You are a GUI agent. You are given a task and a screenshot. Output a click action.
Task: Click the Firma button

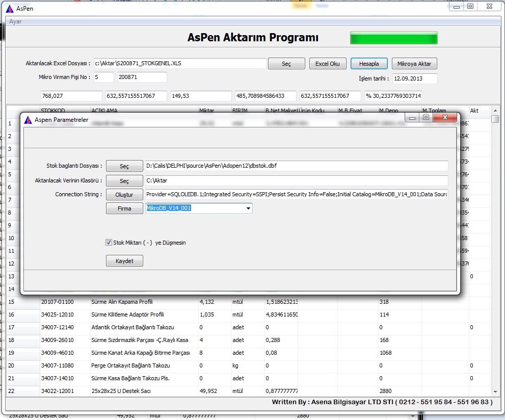[x=124, y=208]
